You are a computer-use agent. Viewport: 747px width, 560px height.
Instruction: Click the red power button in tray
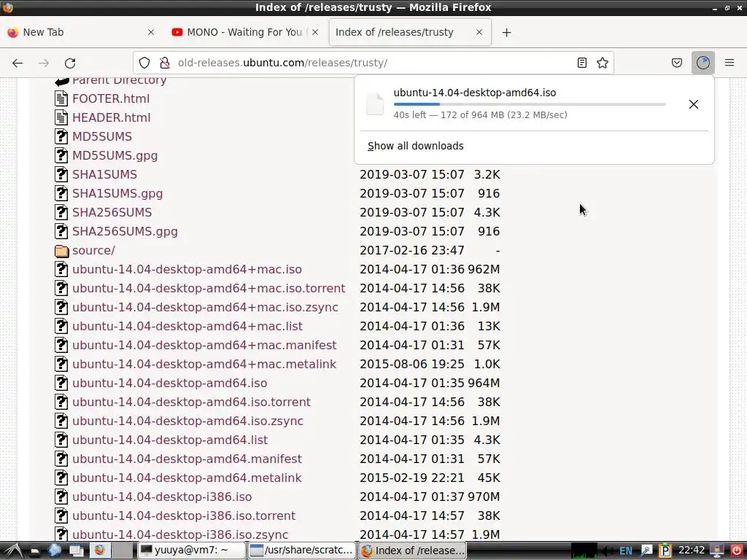pos(737,551)
